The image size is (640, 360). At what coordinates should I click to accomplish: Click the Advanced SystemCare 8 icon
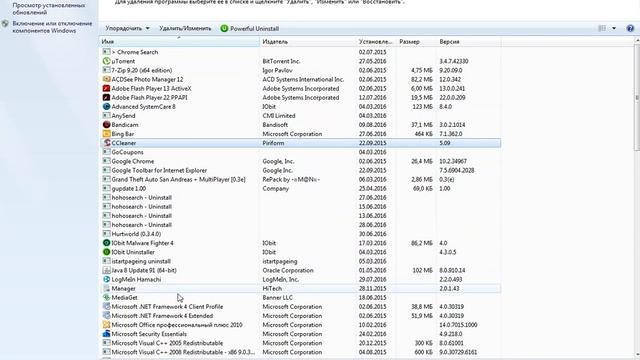pos(106,107)
